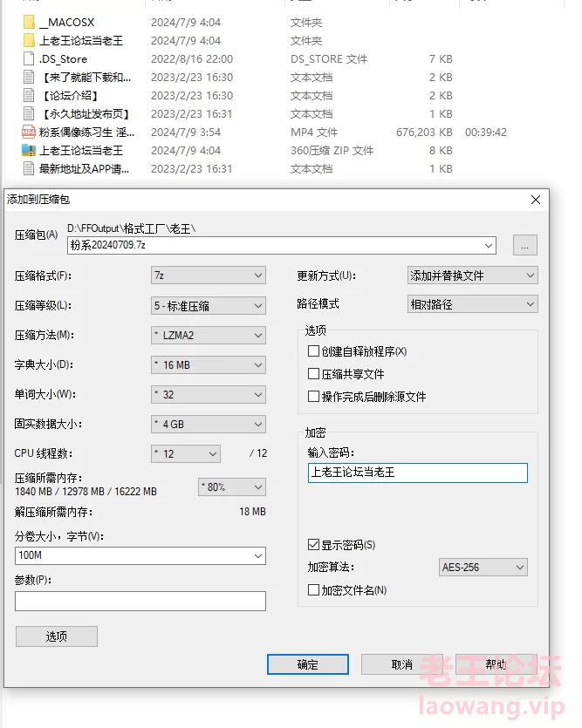This screenshot has width=582, height=728.
Task: Select the _MACOSX folder name
Action: [67, 23]
